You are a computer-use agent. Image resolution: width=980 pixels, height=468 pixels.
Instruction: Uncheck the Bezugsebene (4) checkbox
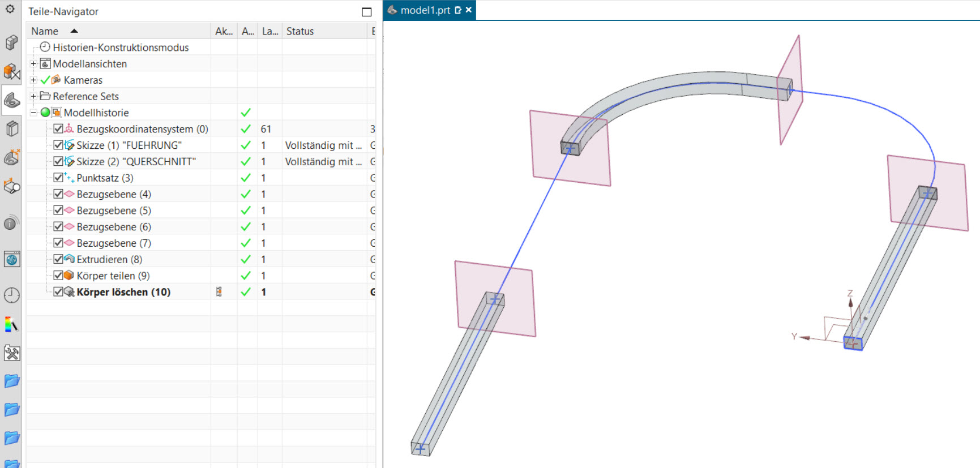(58, 194)
